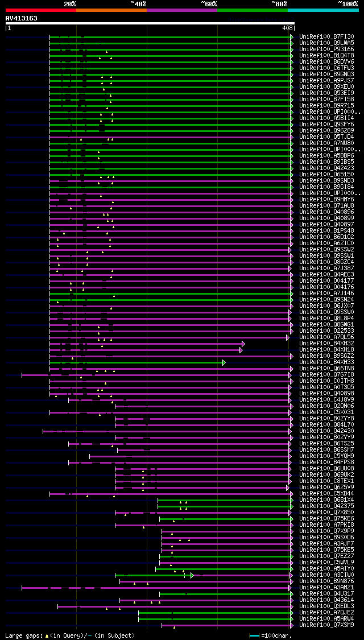Screen dimensions: 364x640
Task: Open hit UniRef100_B6DVV6
Action: click(326, 61)
